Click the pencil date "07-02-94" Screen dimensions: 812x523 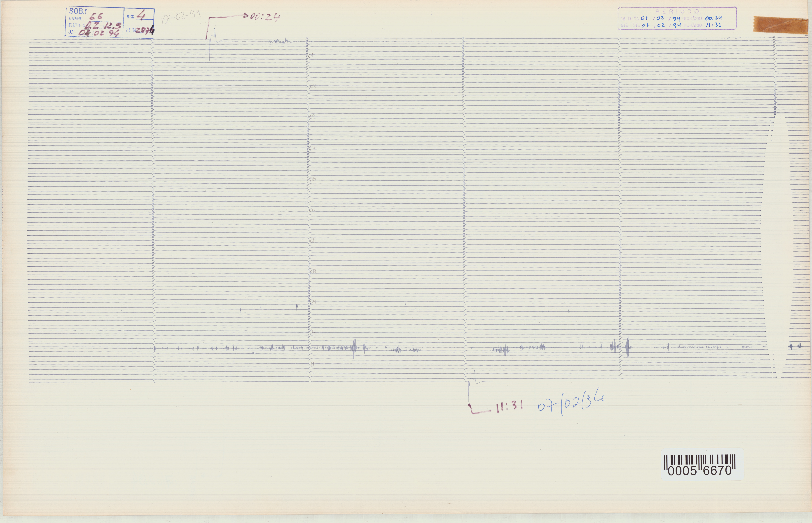tap(181, 17)
